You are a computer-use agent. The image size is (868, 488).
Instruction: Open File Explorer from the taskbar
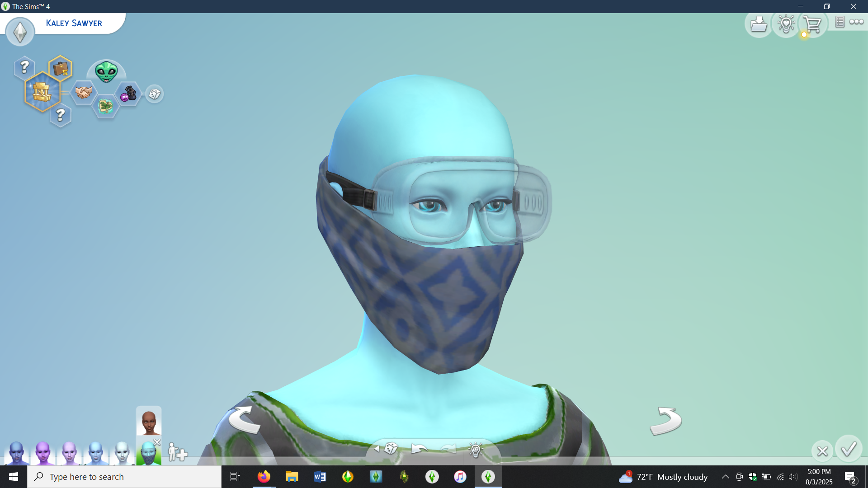[292, 477]
